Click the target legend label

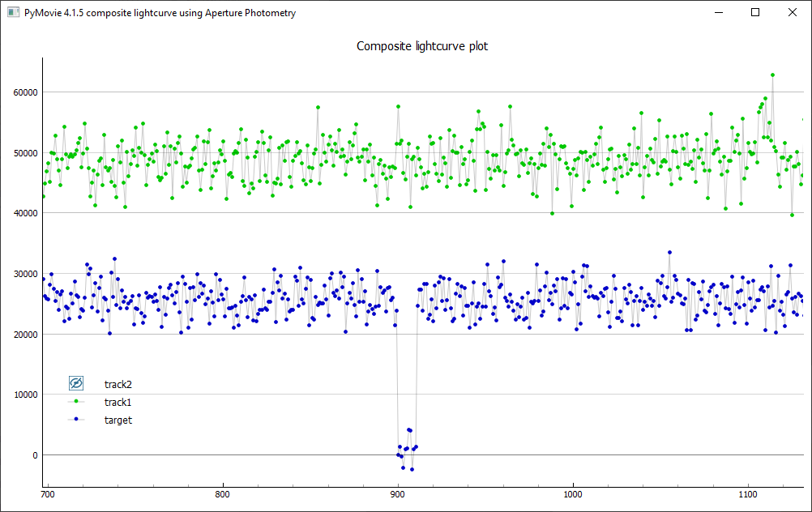click(x=118, y=420)
